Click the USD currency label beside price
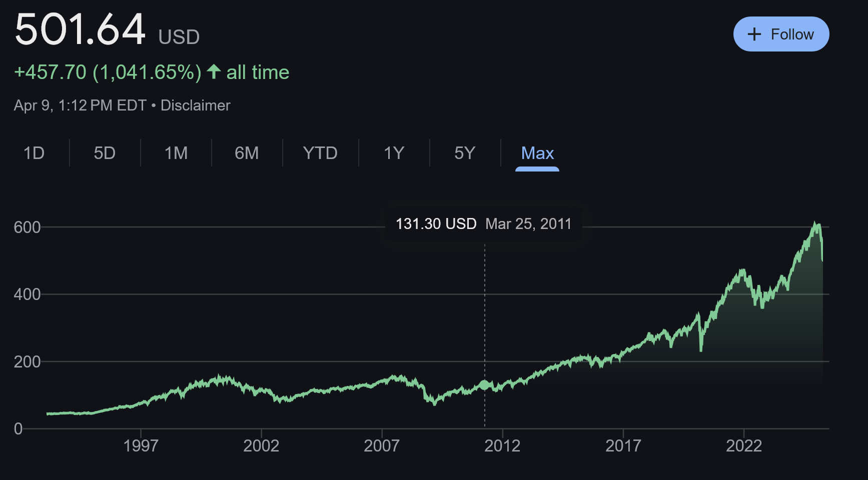The height and width of the screenshot is (480, 868). point(179,37)
